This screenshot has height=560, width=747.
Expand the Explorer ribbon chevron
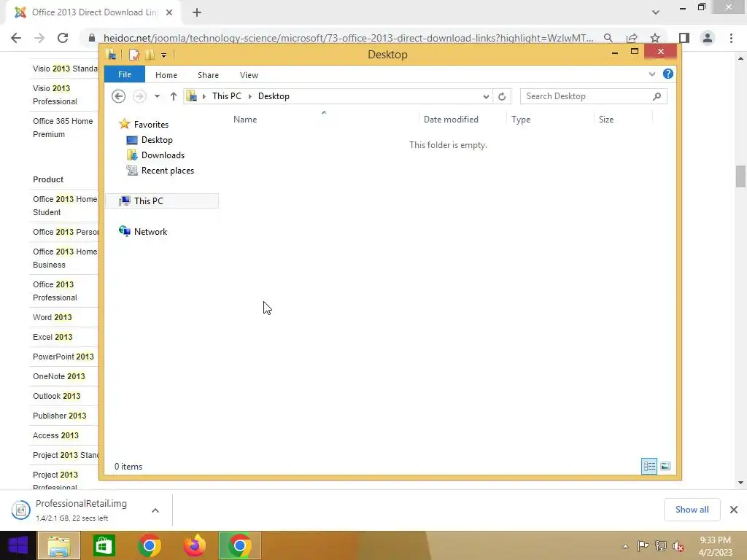[651, 74]
